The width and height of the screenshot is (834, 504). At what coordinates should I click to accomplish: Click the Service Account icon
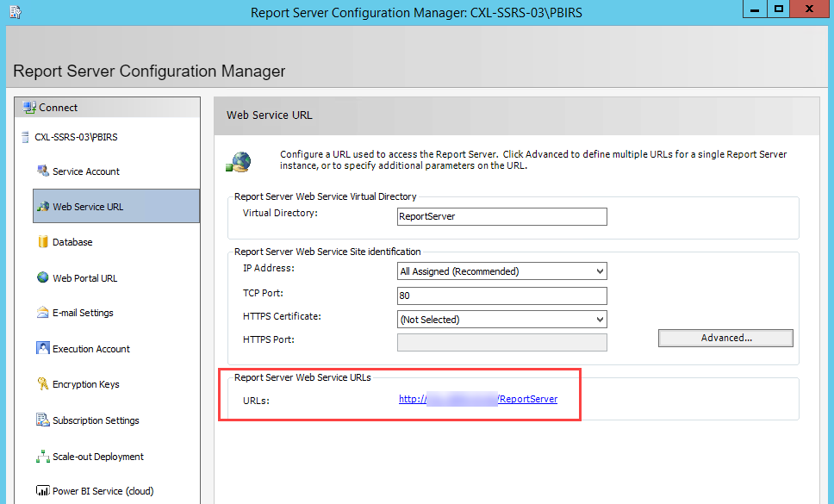(x=43, y=171)
